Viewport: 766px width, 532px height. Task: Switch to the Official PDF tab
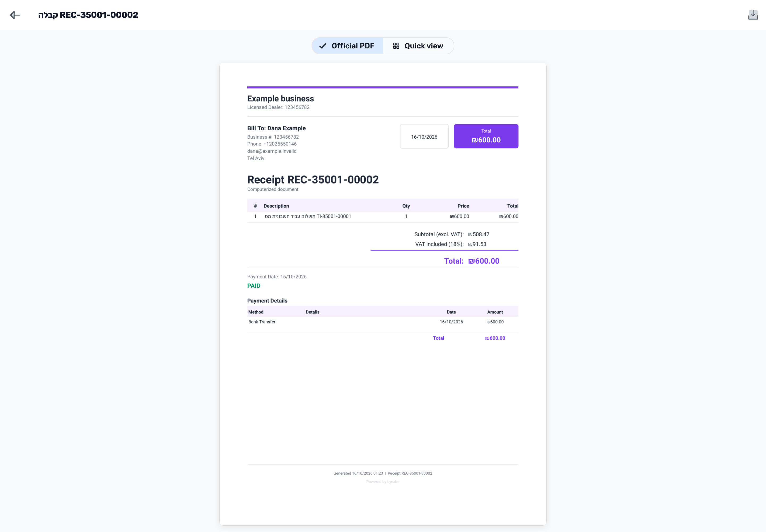click(347, 46)
